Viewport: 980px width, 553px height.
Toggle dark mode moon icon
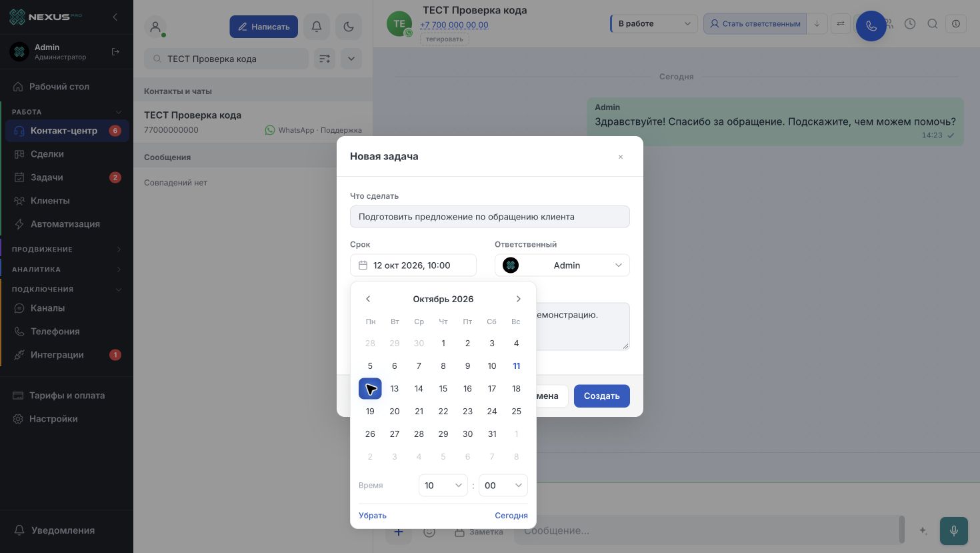coord(349,27)
